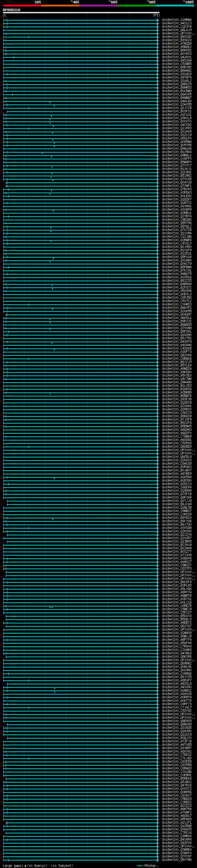
Task: Click the end position number 371
Action: [x=155, y=15]
